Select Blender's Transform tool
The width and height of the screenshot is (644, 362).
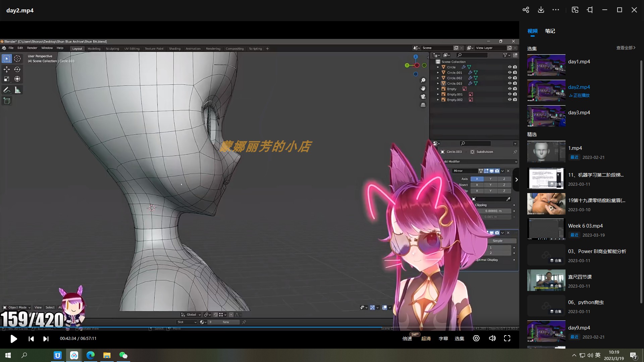point(17,79)
